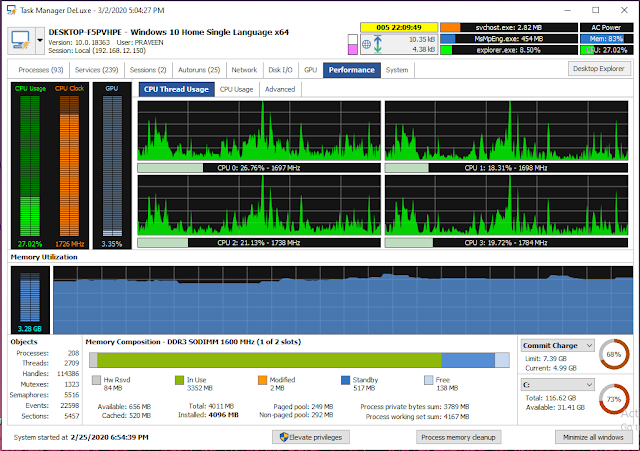Click the explorer.exe: 8.50% indicator
This screenshot has width=640, height=451.
pos(509,50)
